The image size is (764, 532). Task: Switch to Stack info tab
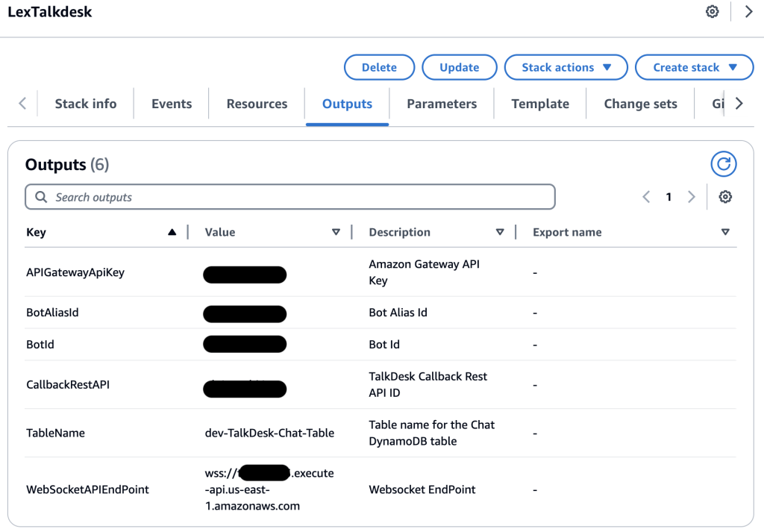point(86,104)
